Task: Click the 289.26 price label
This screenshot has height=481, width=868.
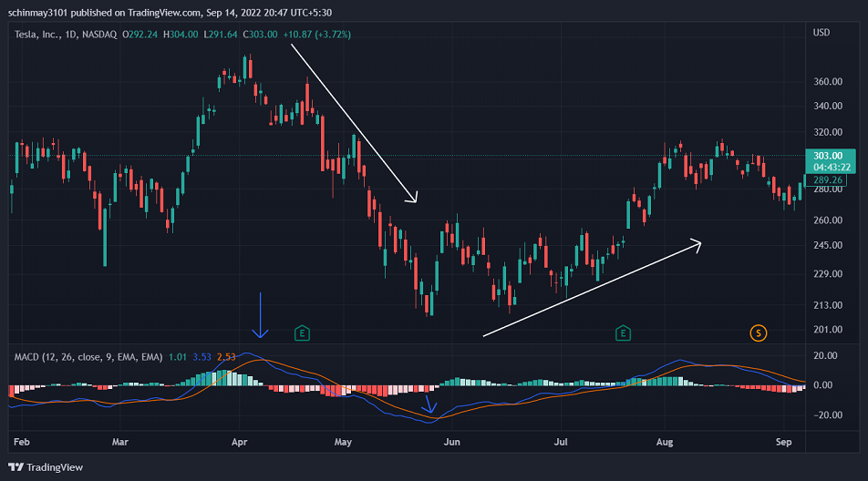Action: point(828,179)
